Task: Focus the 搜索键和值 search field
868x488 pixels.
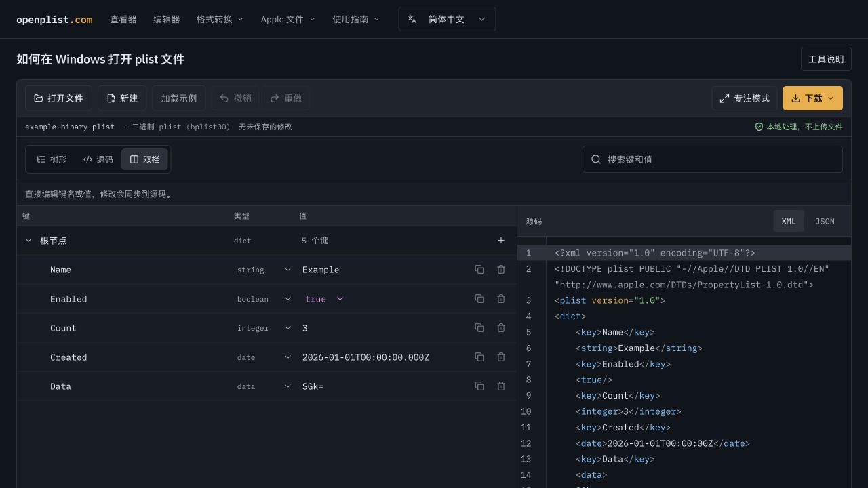Action: point(713,159)
